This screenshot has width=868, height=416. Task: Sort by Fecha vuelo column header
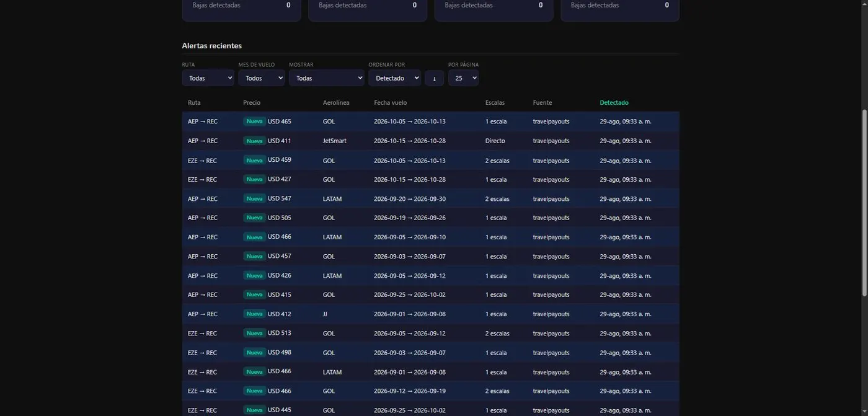pos(391,103)
